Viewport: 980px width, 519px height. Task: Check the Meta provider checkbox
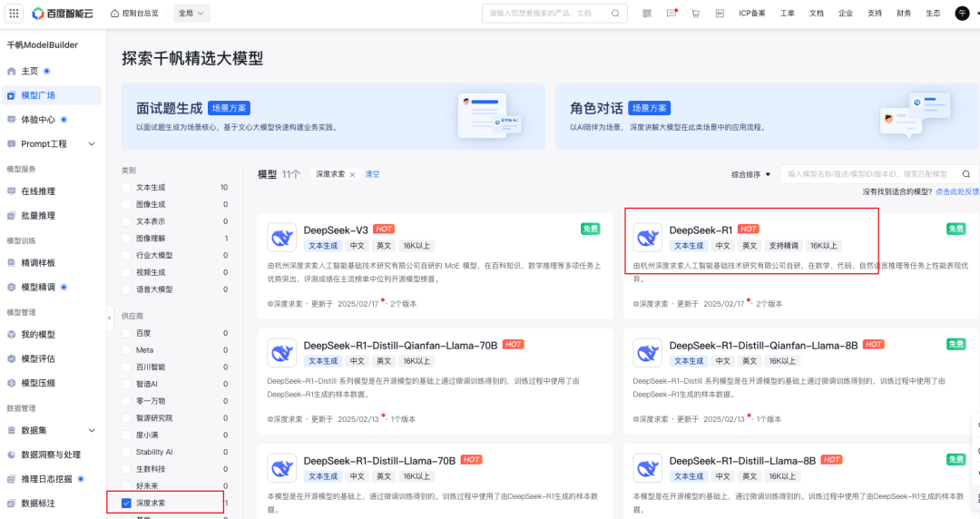pyautogui.click(x=126, y=350)
